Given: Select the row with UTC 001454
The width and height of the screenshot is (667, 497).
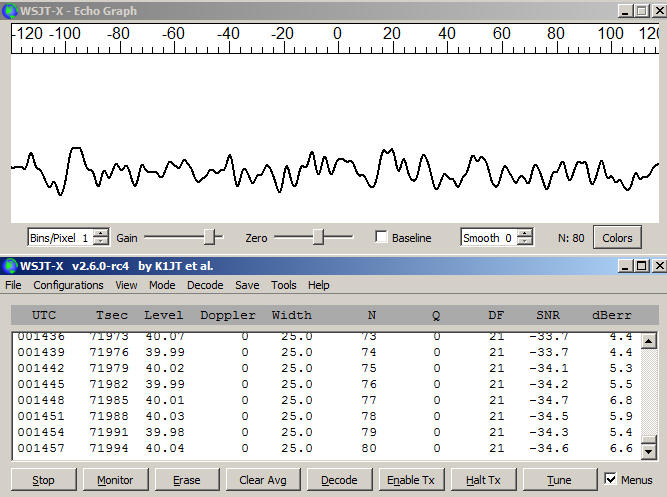Looking at the screenshot, I should click(x=325, y=432).
